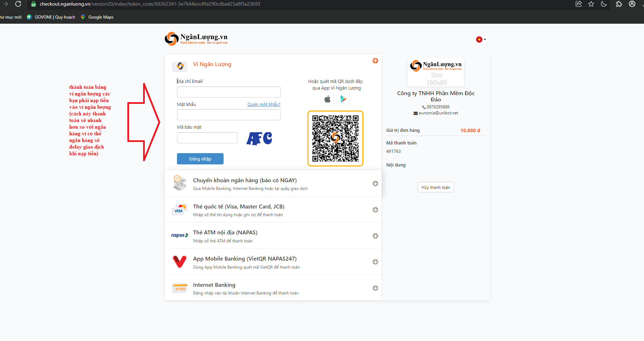Click the browser reload icon
The width and height of the screenshot is (644, 341).
(x=18, y=4)
